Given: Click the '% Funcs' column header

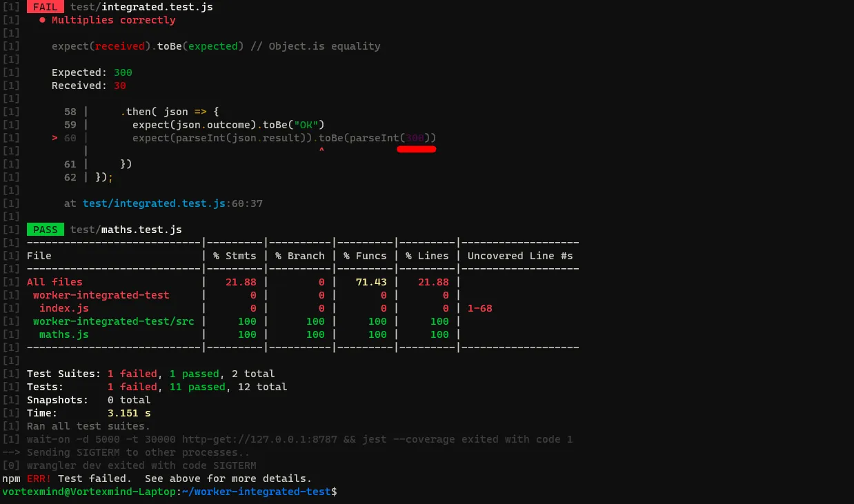Looking at the screenshot, I should pyautogui.click(x=365, y=256).
